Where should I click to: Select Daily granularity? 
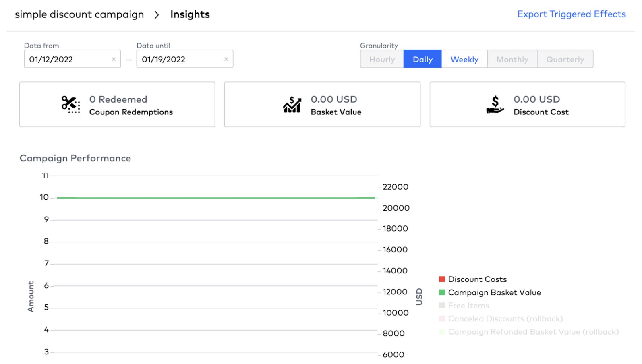pyautogui.click(x=422, y=59)
